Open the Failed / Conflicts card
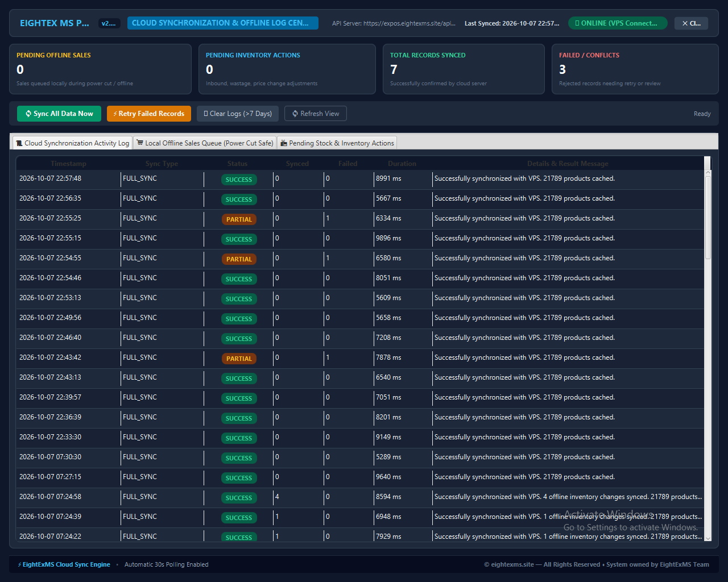Viewport: 728px width, 582px height. (x=635, y=69)
